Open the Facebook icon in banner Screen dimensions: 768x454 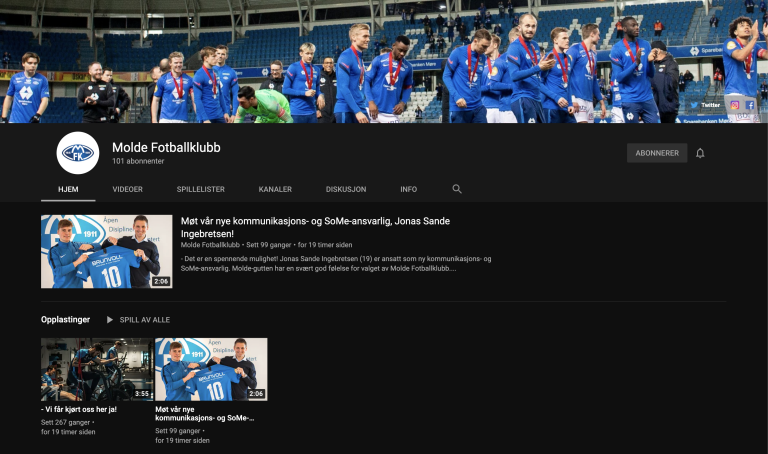click(x=750, y=105)
